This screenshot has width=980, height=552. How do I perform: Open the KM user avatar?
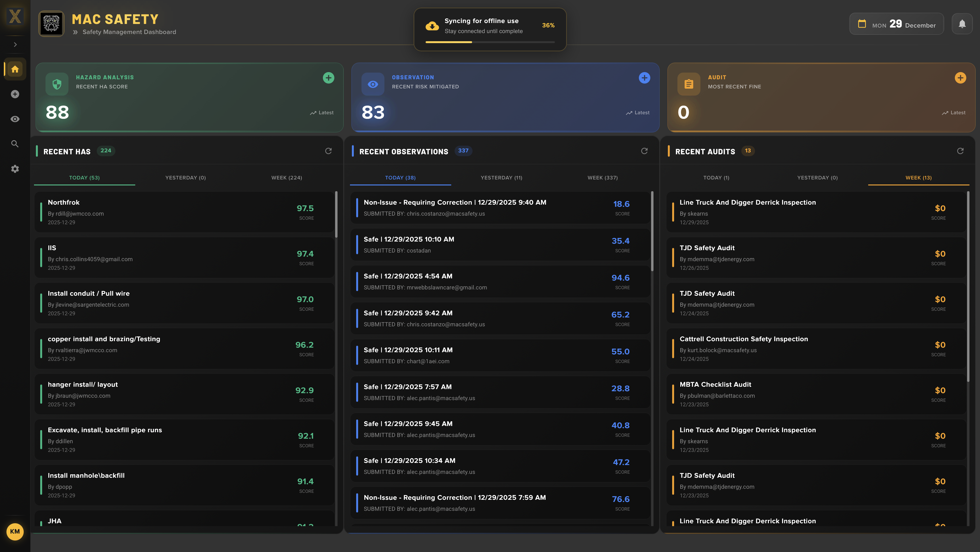click(x=15, y=531)
